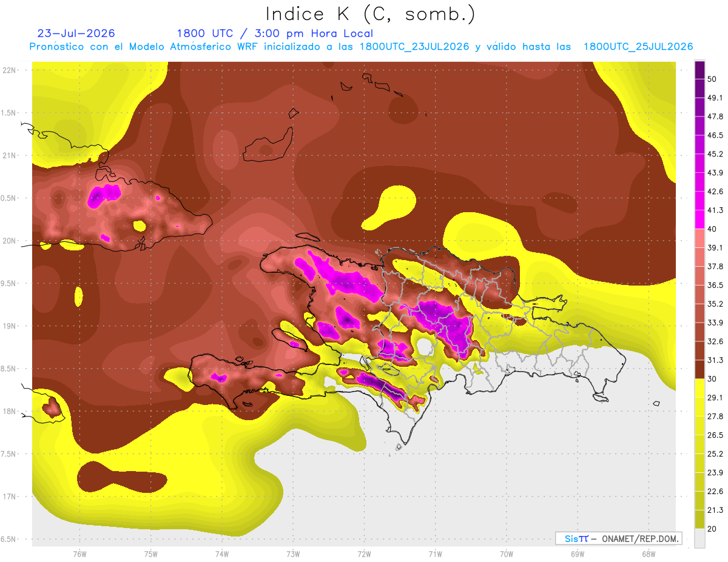The height and width of the screenshot is (562, 728).
Task: Click the color bar value "26.5"
Action: click(715, 435)
